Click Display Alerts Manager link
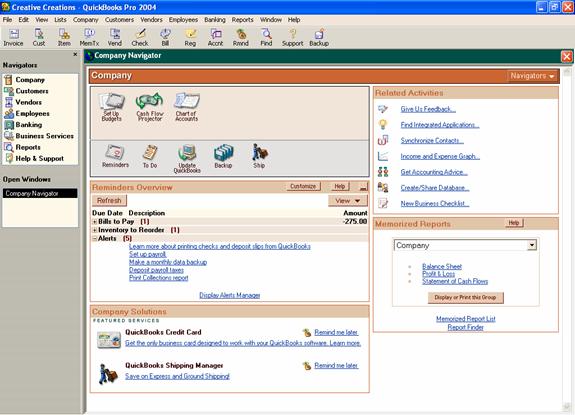This screenshot has width=575, height=415. [x=230, y=295]
